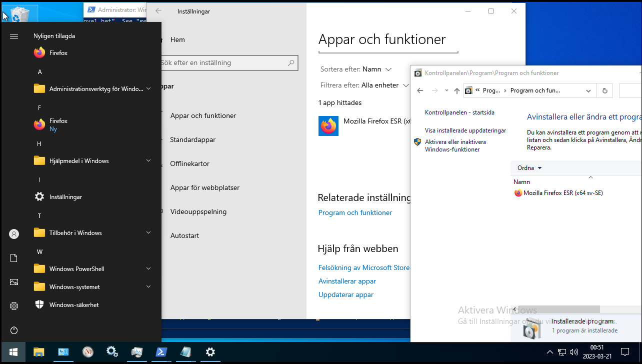The image size is (642, 364).
Task: Launch Notepad from the taskbar
Action: [x=185, y=352]
